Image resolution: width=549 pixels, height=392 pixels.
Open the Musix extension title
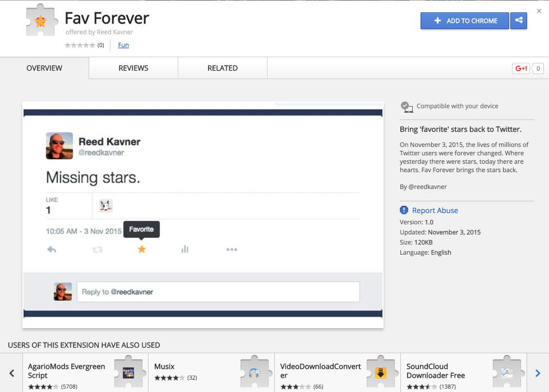point(164,367)
